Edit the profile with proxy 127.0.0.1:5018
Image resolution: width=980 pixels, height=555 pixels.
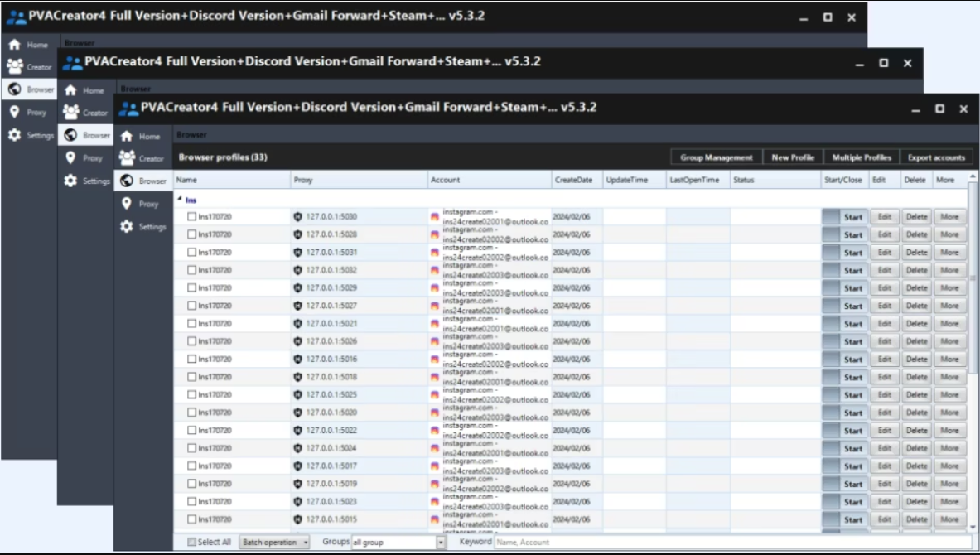(885, 377)
